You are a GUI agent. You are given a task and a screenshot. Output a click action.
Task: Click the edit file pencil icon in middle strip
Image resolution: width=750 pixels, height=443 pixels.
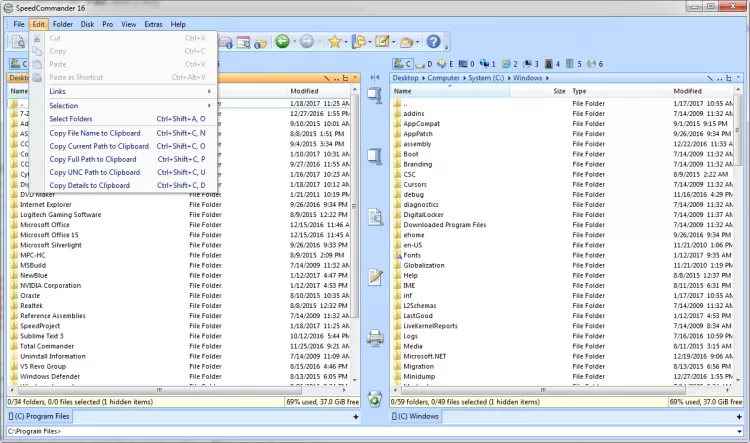[x=375, y=277]
